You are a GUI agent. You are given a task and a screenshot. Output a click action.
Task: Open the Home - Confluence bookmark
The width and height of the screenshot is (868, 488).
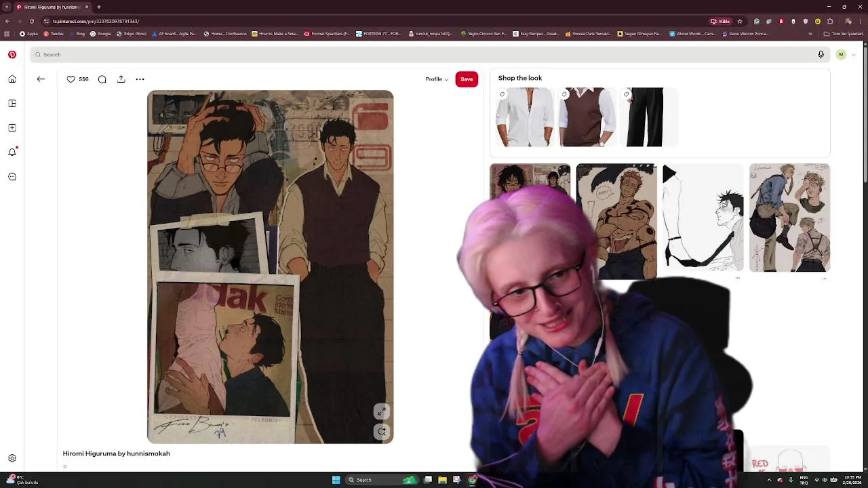(x=224, y=34)
